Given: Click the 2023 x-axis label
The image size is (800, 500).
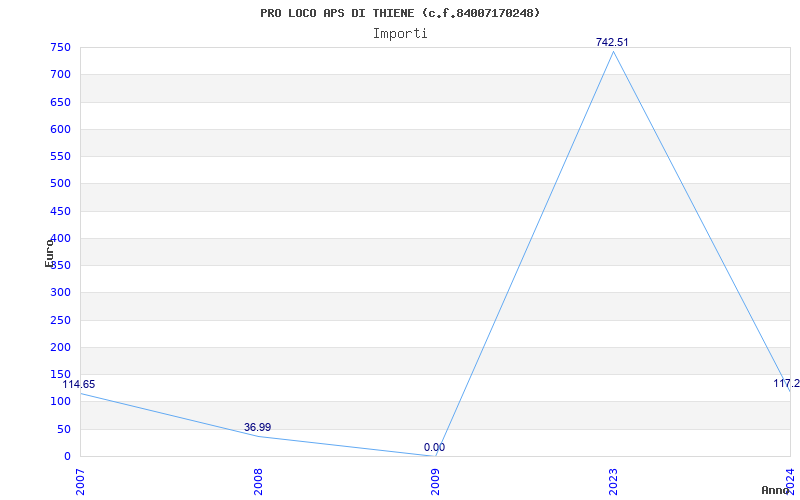Looking at the screenshot, I should coord(613,482).
